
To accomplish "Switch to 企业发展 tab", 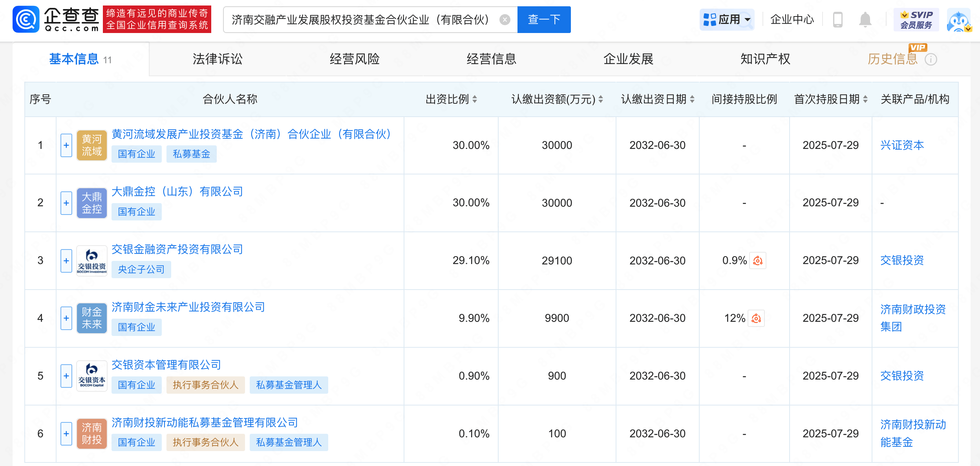I will pyautogui.click(x=628, y=59).
